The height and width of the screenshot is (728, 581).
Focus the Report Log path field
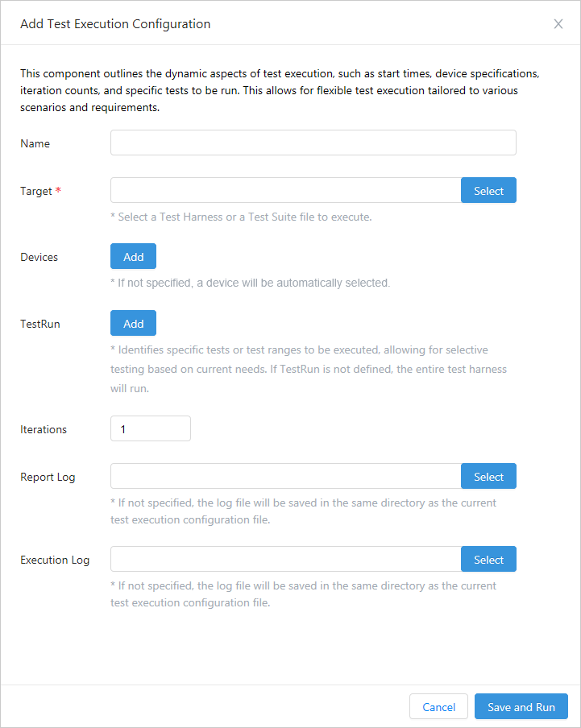coord(285,476)
